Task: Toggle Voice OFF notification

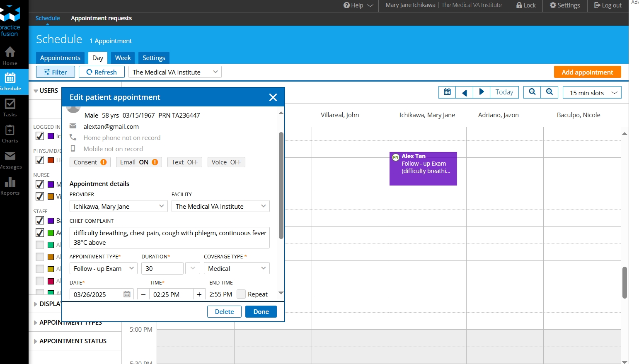Action: pos(226,162)
